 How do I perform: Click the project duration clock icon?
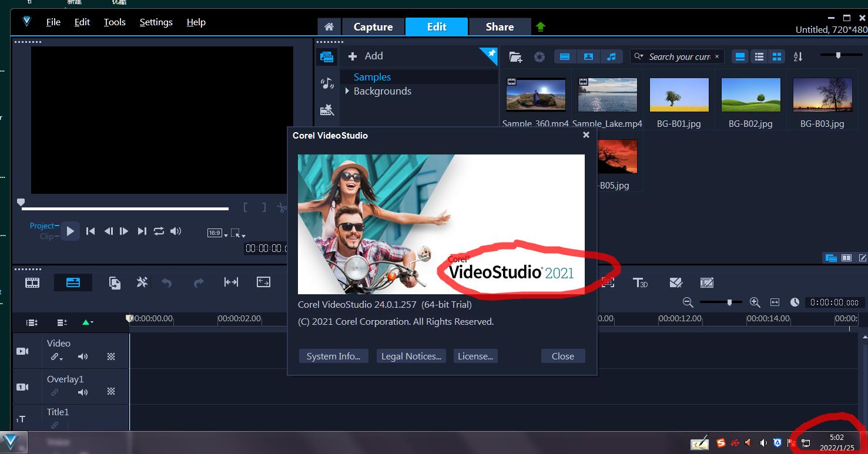(795, 302)
